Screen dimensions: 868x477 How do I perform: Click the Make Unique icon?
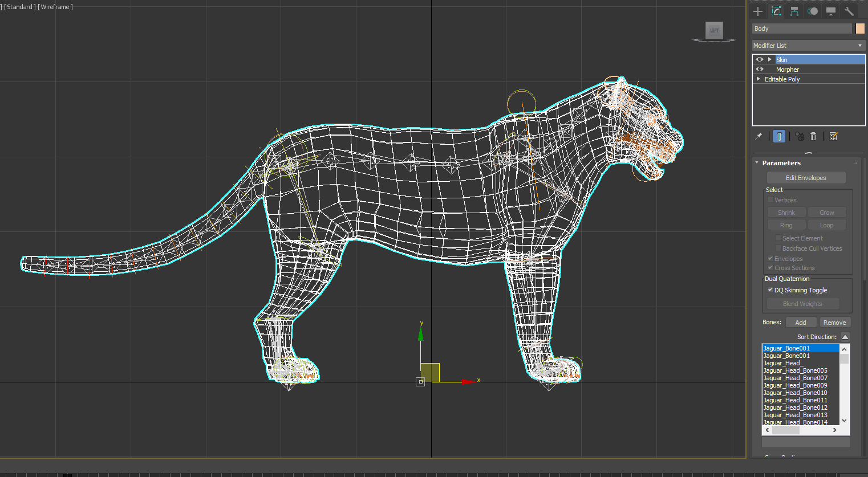click(798, 136)
